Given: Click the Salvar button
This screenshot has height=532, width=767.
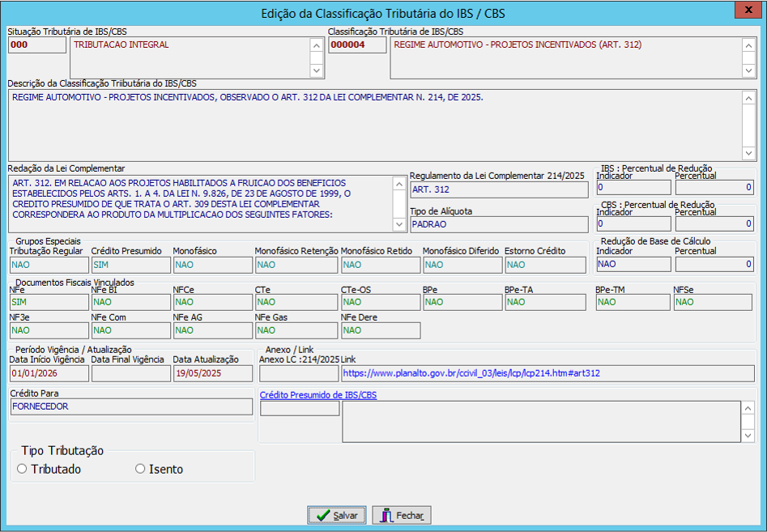Looking at the screenshot, I should click(x=337, y=515).
